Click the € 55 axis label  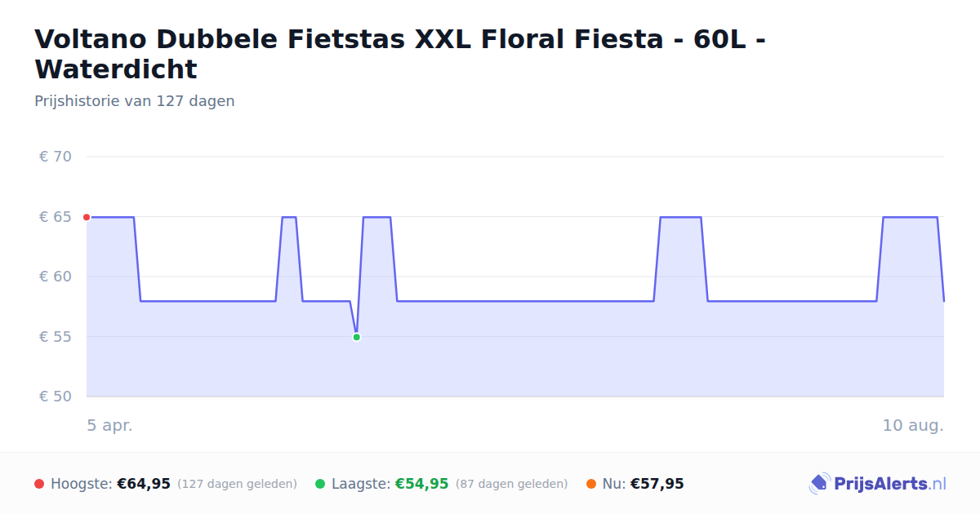(56, 337)
